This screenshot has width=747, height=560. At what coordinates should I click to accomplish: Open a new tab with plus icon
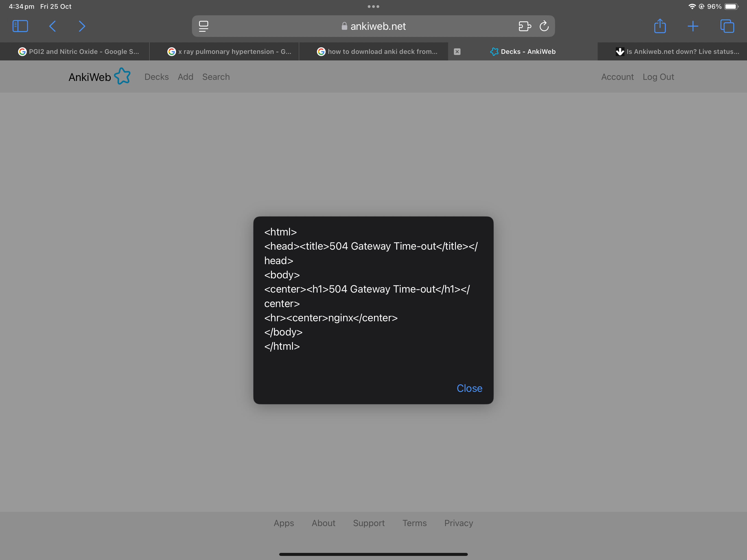click(693, 26)
